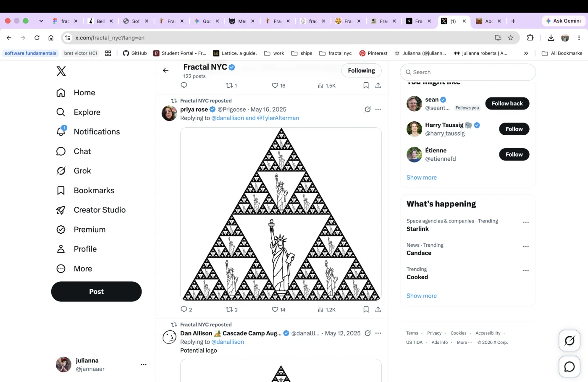Like priya rose's post with 14 likes
The height and width of the screenshot is (382, 588).
(278, 309)
